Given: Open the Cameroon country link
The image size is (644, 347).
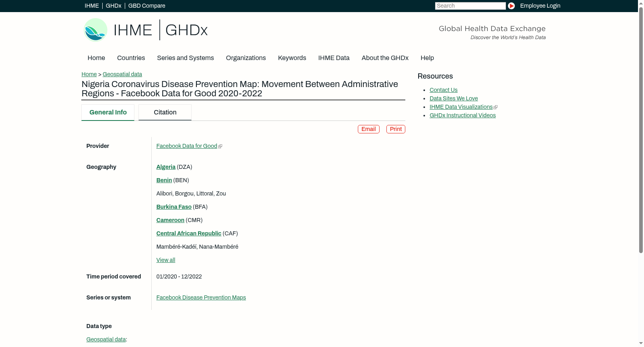Looking at the screenshot, I should pos(170,220).
